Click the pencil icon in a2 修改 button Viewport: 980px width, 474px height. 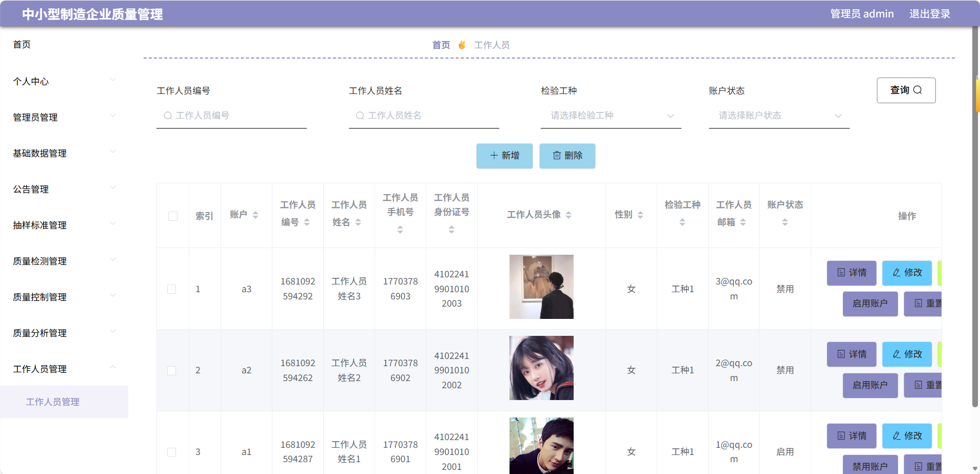(x=896, y=354)
